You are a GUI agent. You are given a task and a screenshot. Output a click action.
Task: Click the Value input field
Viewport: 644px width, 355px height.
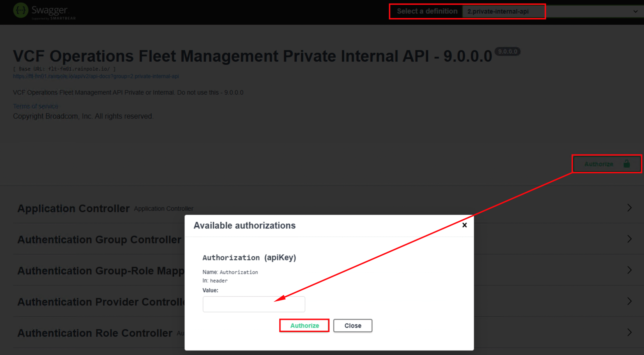click(x=254, y=304)
